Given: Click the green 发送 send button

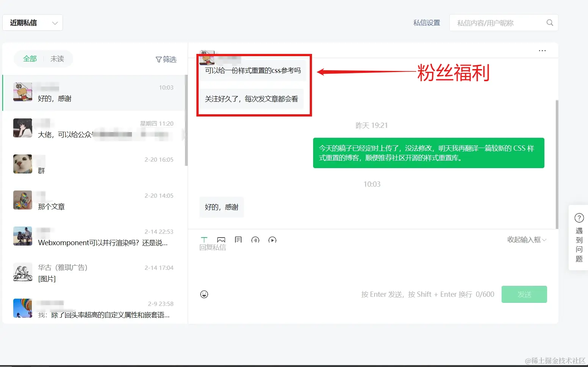Looking at the screenshot, I should (x=524, y=294).
